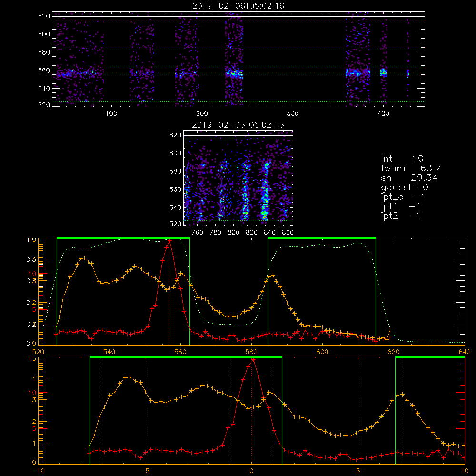Click the middle image title 2019-02-06T05:02:16
Screen dimensions: 476x476
click(238, 124)
